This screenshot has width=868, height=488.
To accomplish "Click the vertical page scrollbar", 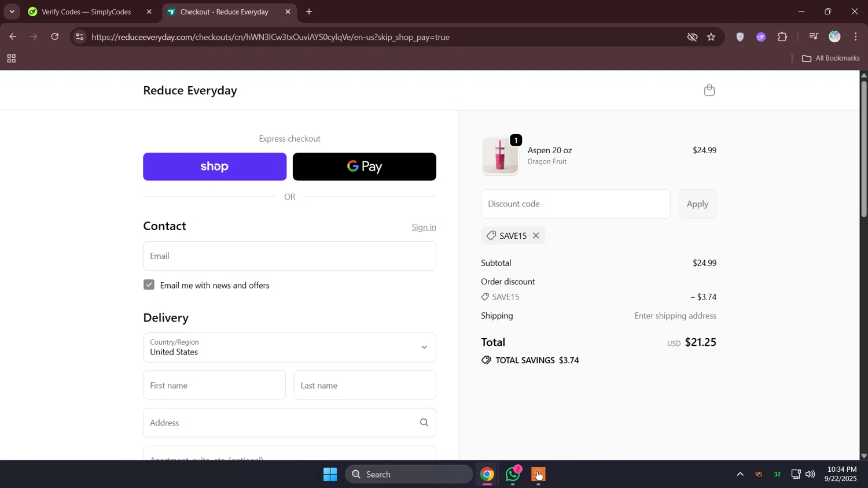I will click(863, 150).
